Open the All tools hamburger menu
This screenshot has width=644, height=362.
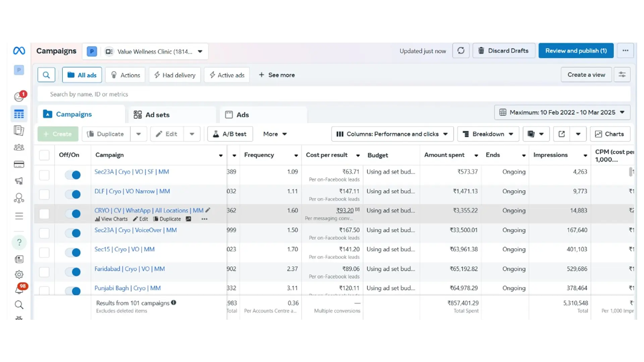pos(19,216)
